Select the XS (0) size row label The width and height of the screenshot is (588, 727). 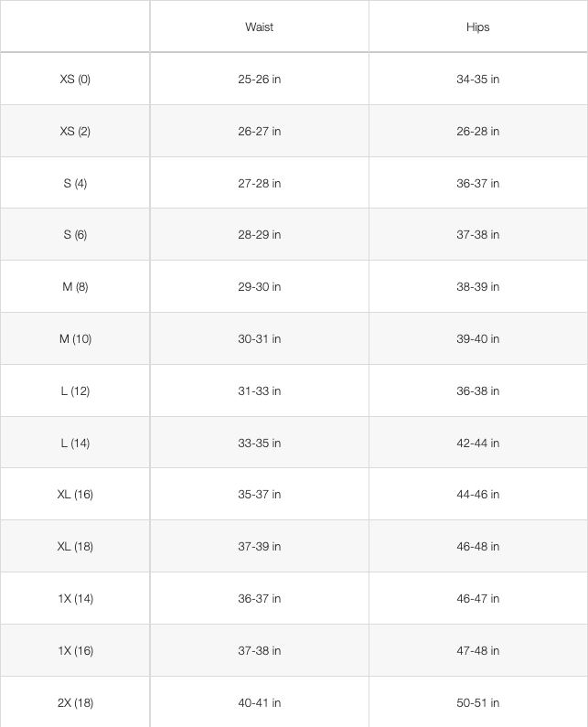tap(75, 80)
